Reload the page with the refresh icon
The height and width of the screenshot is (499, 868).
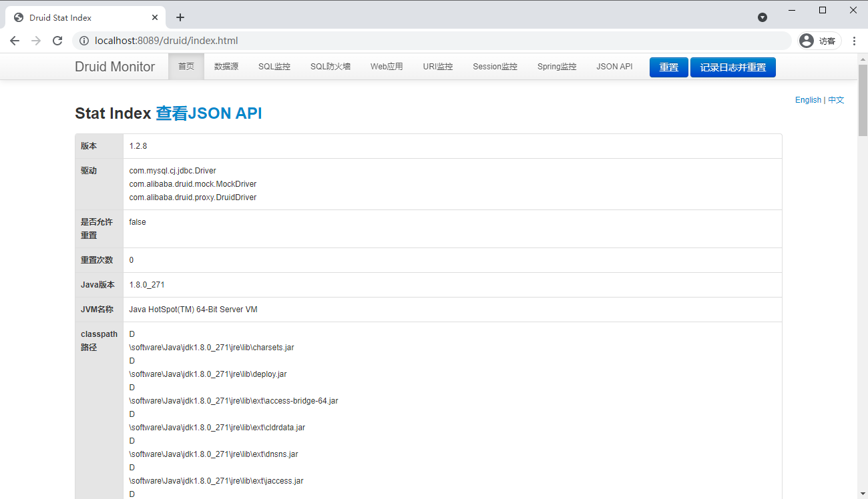[57, 41]
